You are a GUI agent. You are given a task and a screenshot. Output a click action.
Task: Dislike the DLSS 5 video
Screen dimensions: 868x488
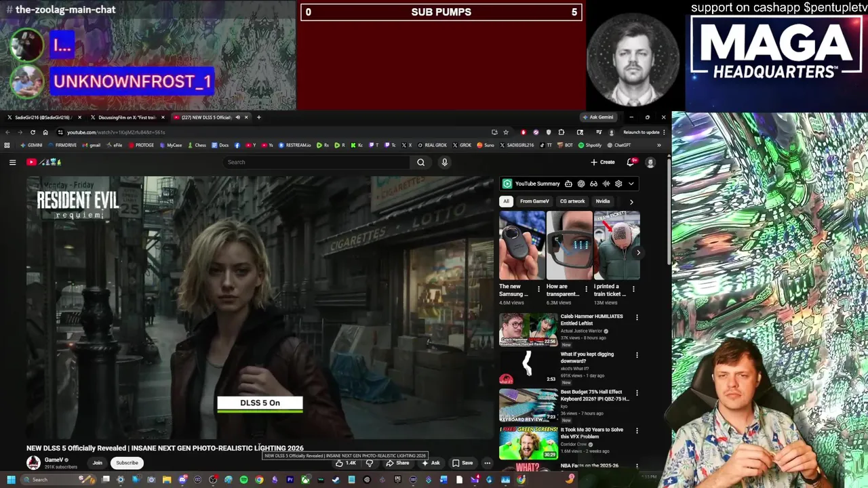370,463
